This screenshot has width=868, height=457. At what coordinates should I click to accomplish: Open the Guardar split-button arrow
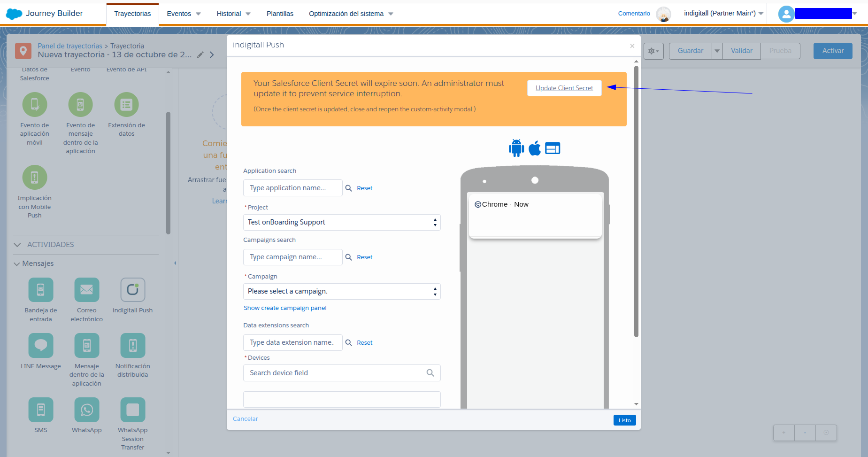tap(717, 51)
